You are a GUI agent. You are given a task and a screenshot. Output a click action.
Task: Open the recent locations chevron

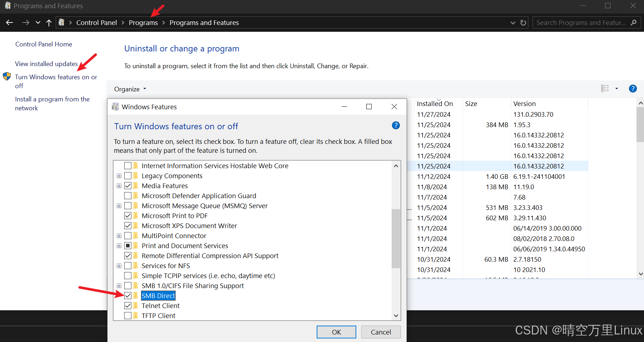coord(38,22)
